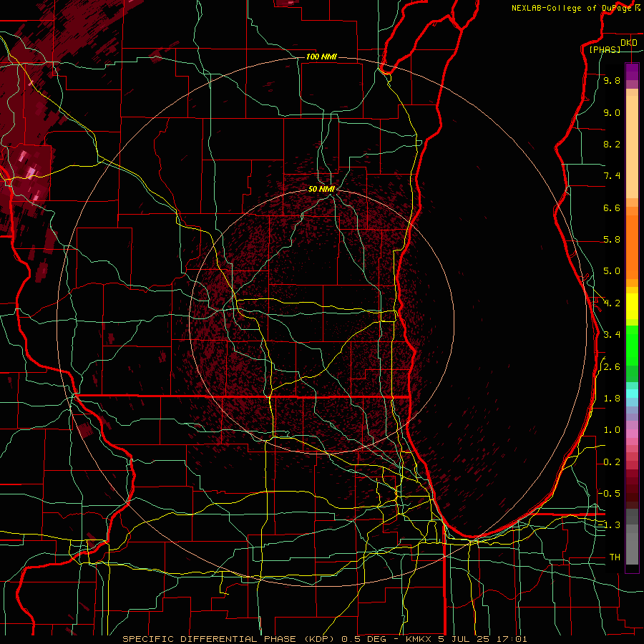Click the DKD label above the color scale
The width and height of the screenshot is (644, 644).
click(x=628, y=43)
